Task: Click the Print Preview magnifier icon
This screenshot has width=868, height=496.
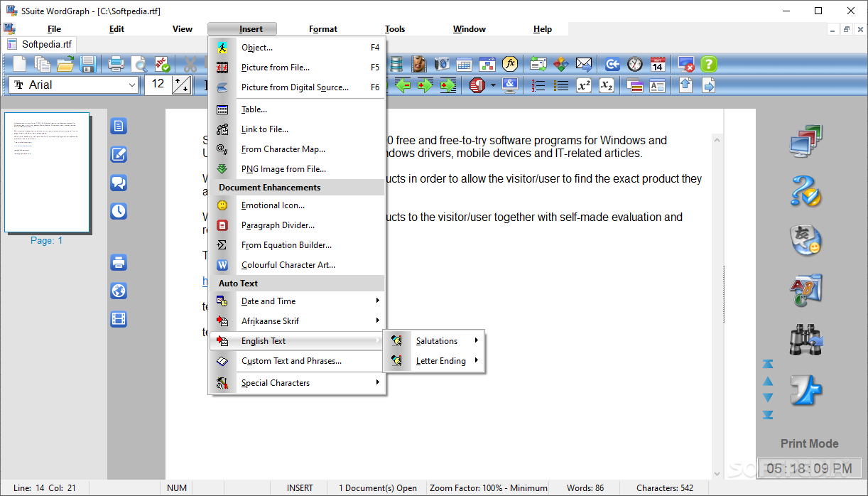Action: (140, 65)
